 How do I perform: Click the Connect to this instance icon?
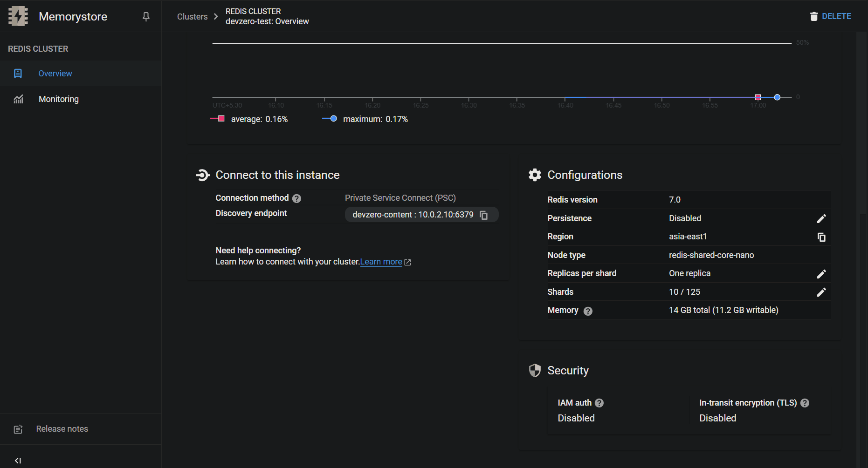point(203,175)
